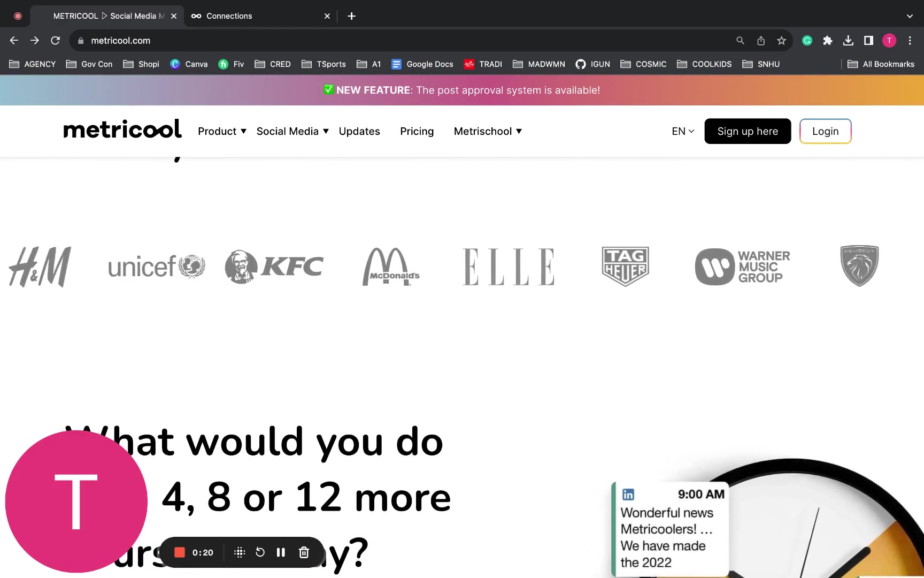Click the 9:00 AM LinkedIn post card
924x578 pixels.
pyautogui.click(x=671, y=529)
